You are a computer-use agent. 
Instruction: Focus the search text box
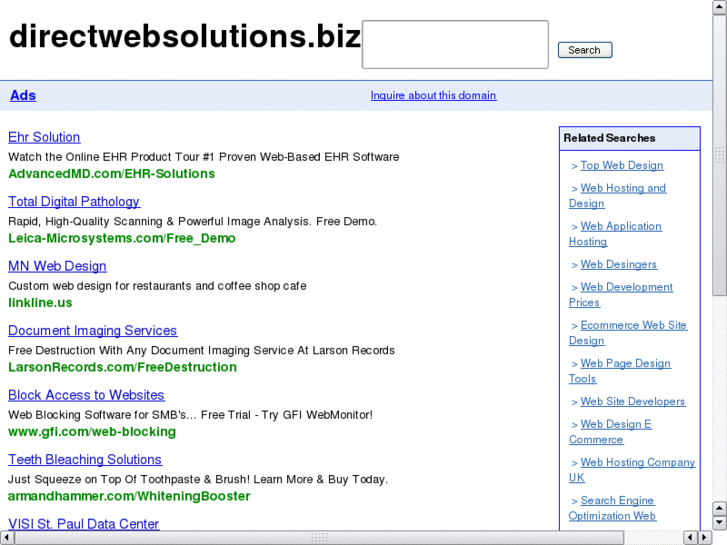coord(455,45)
